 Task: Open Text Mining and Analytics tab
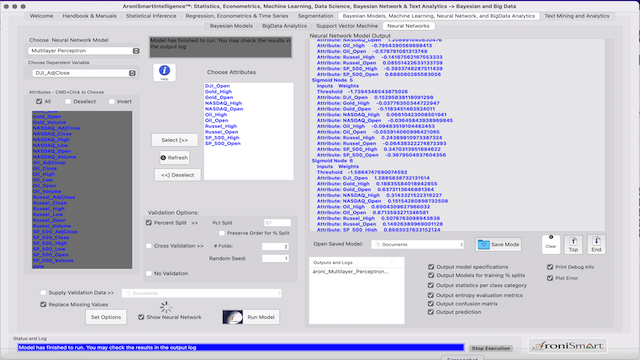577,16
